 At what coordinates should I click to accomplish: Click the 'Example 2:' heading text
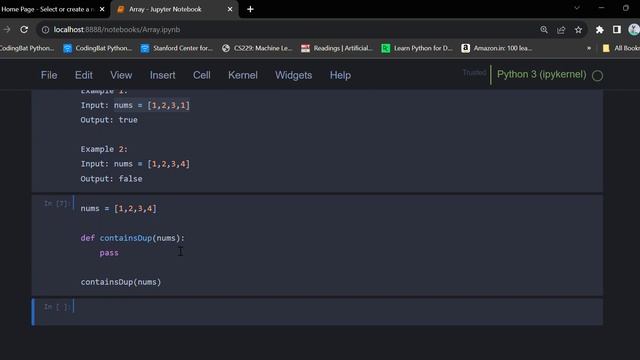[x=104, y=149]
